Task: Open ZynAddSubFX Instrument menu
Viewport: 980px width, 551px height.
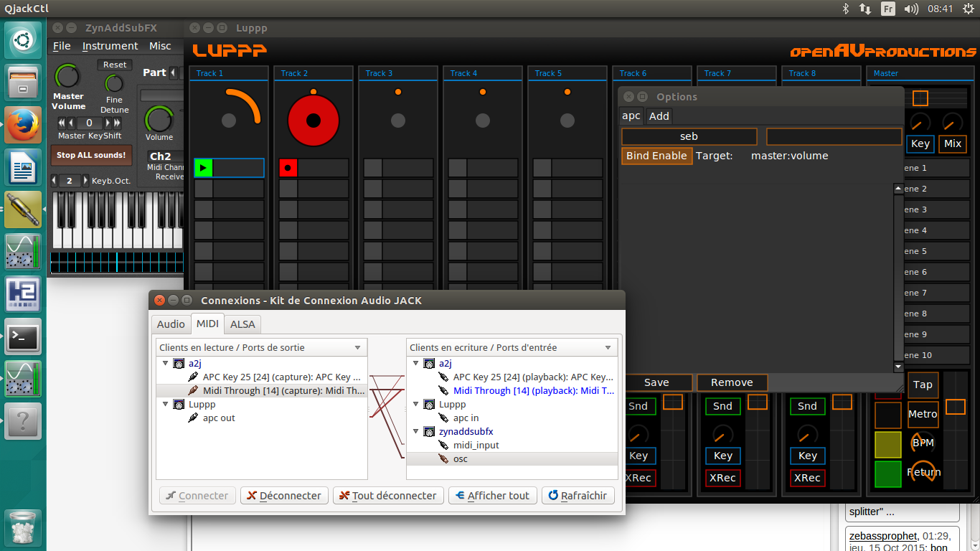Action: [x=110, y=46]
